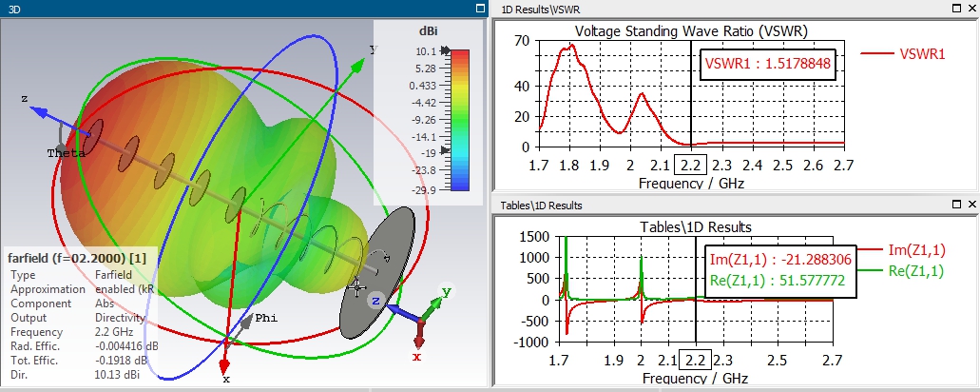Click the VSWR frequency marker line
Screen dimensions: 980x392
[691, 94]
